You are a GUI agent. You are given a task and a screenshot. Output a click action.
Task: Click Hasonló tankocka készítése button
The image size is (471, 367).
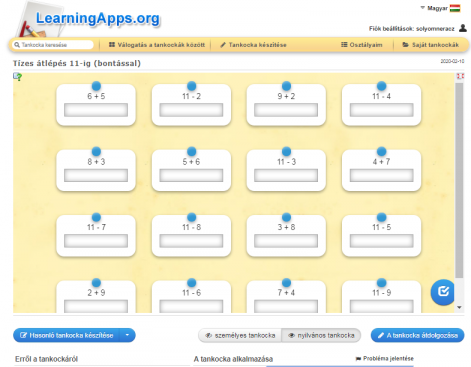point(67,335)
